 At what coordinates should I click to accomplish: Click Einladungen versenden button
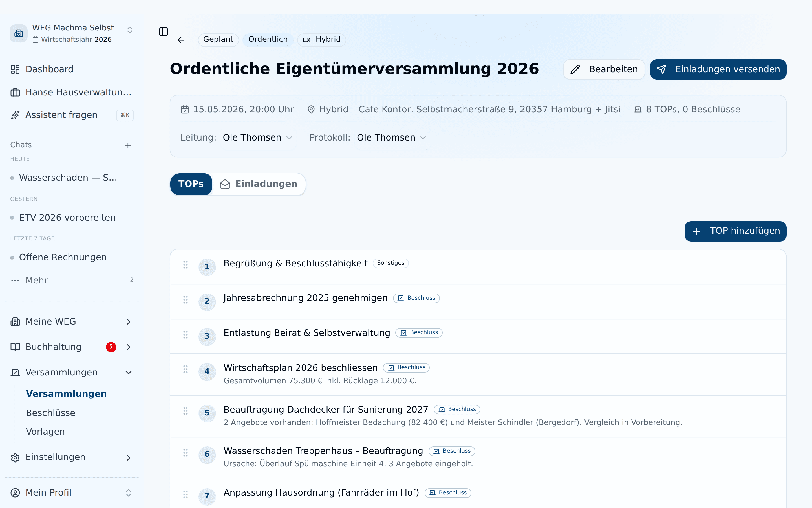point(718,69)
